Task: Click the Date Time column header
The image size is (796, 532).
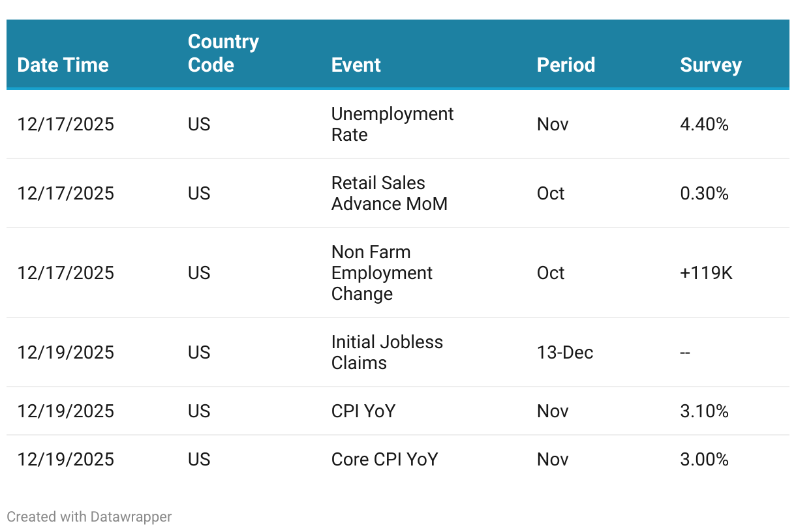Action: point(63,65)
